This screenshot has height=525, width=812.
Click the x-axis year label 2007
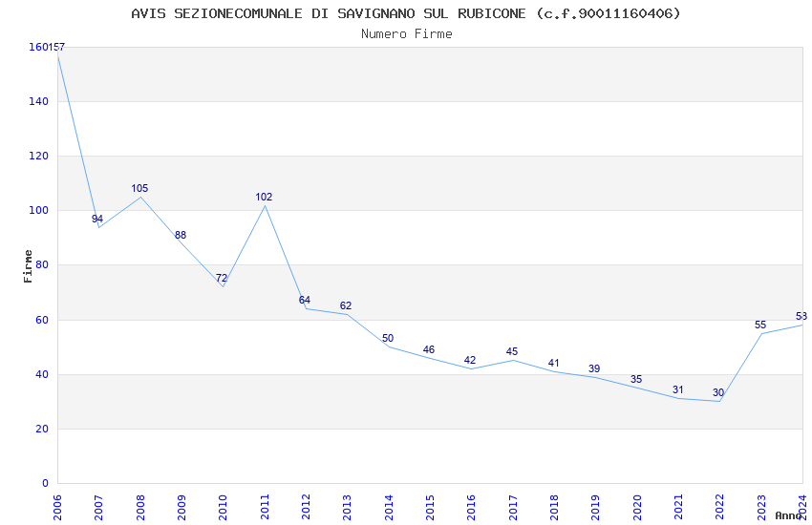(x=99, y=508)
